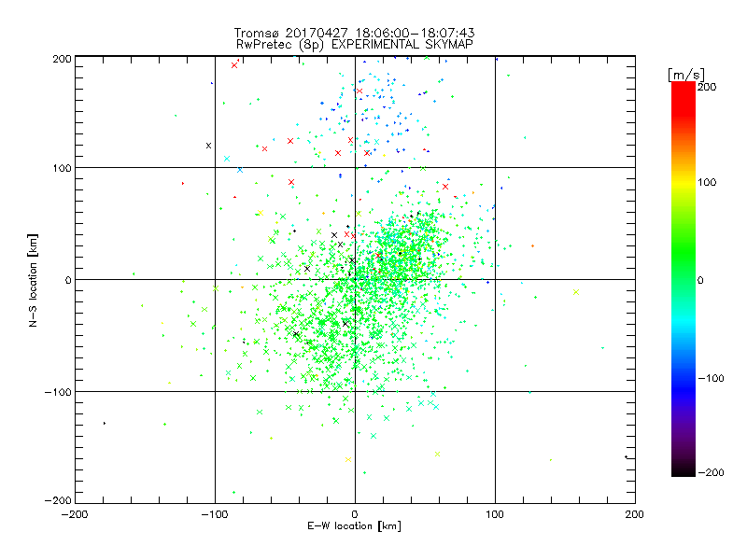Click the colorbar label '200' at top
This screenshot has width=747, height=560.
707,87
